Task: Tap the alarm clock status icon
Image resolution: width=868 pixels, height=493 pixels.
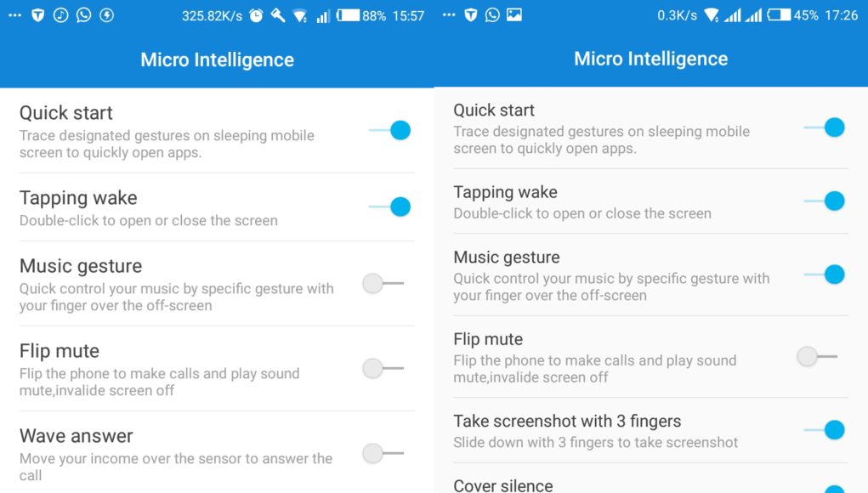Action: 256,15
